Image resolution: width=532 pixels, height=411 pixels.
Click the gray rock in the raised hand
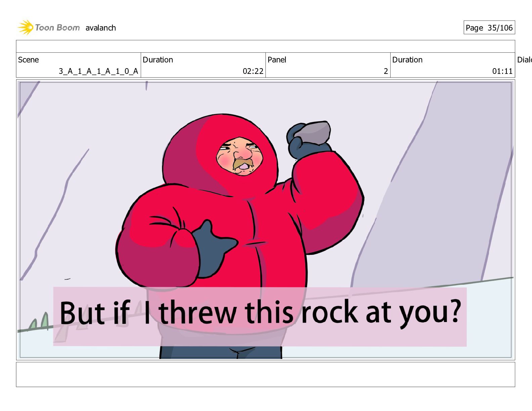[x=313, y=132]
